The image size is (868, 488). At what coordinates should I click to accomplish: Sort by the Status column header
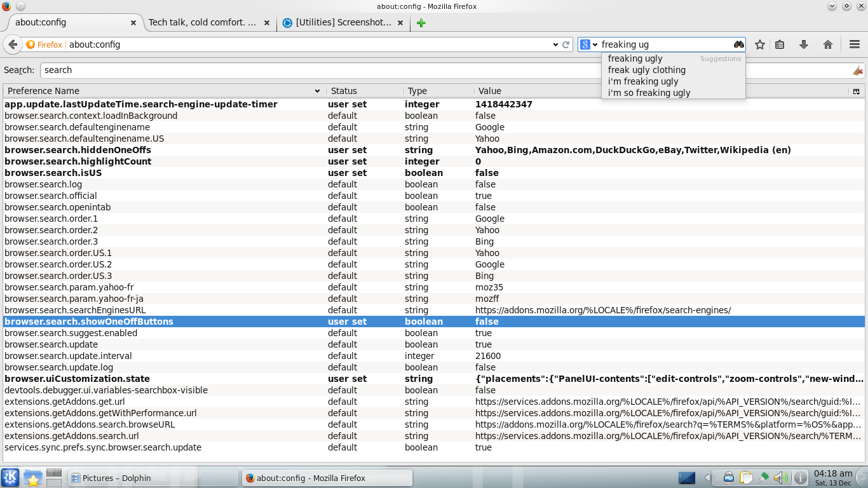365,91
